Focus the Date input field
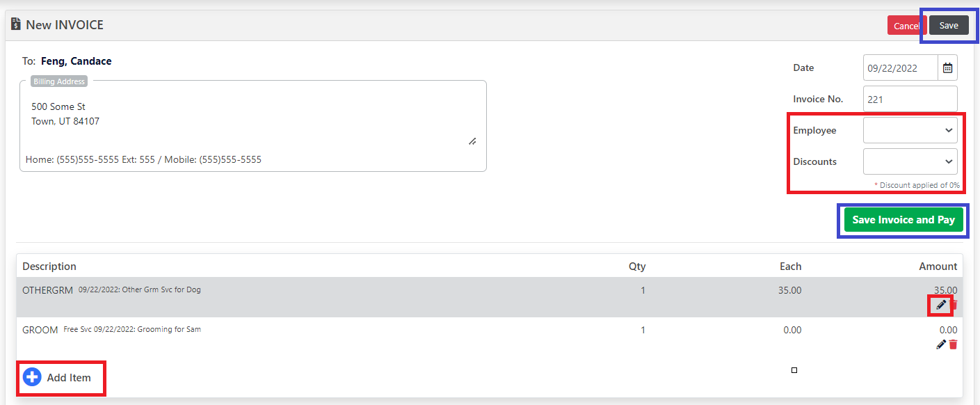 (x=900, y=68)
